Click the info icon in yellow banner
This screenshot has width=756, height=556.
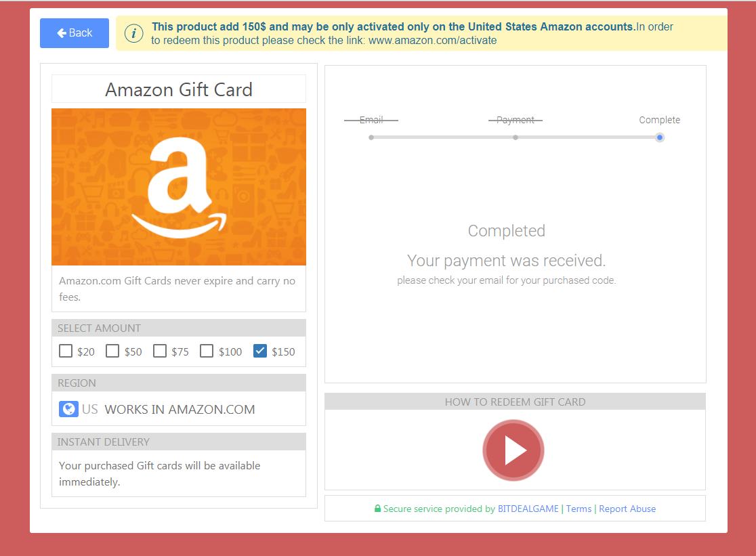[x=133, y=33]
